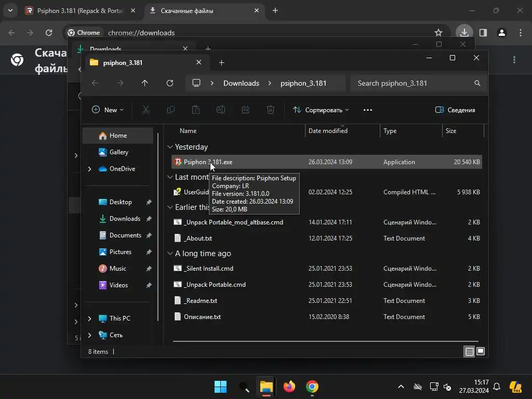Viewport: 532px width, 399px height.
Task: Switch to details view layout icon
Action: click(469, 352)
